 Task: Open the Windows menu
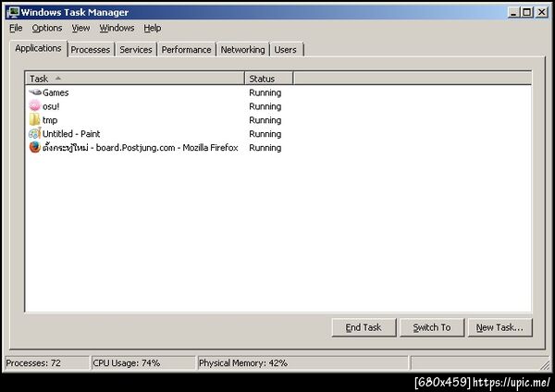pyautogui.click(x=117, y=28)
